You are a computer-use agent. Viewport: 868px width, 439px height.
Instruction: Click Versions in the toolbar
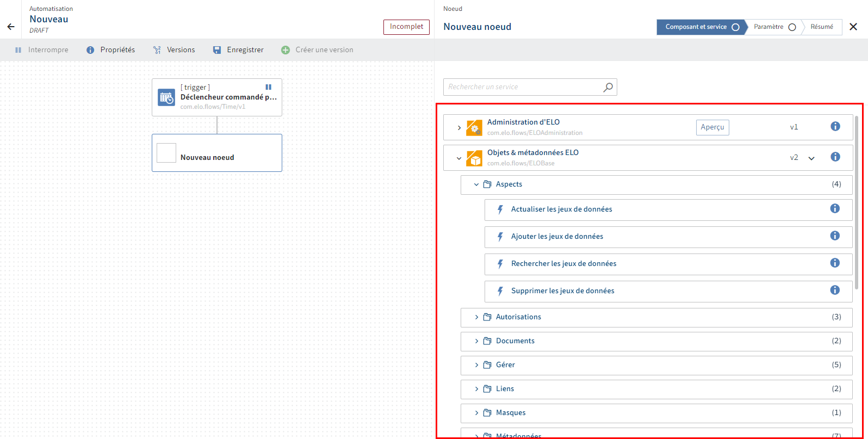174,50
